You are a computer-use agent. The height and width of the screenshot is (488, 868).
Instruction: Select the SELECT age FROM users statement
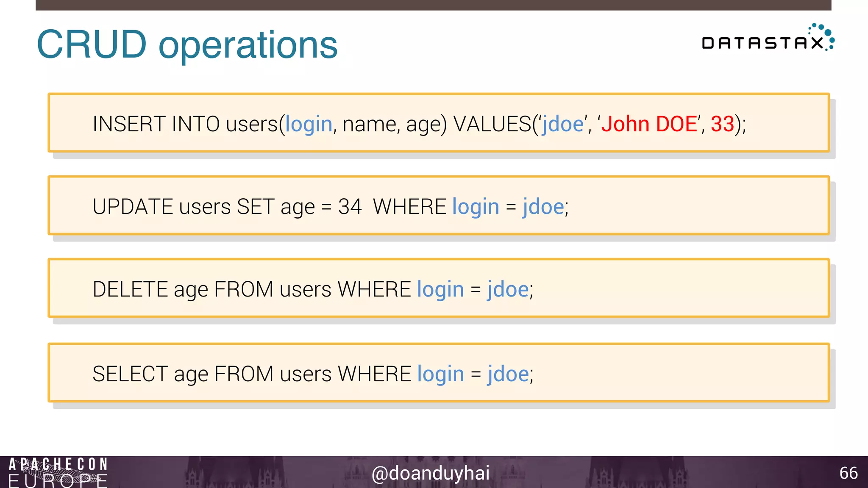pos(439,373)
